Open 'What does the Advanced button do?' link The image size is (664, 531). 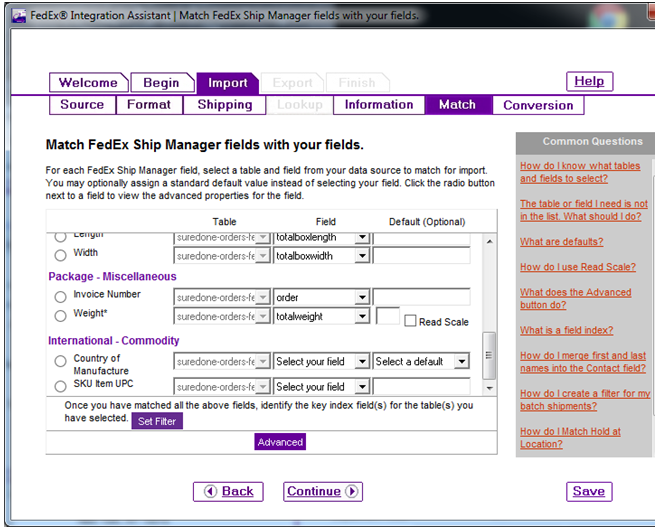coord(575,299)
